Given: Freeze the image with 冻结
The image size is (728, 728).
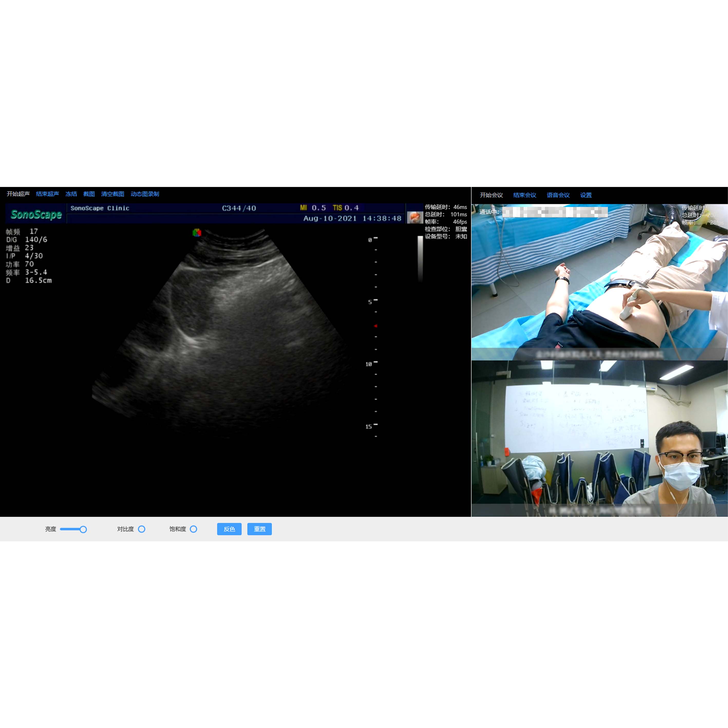Looking at the screenshot, I should pyautogui.click(x=71, y=194).
